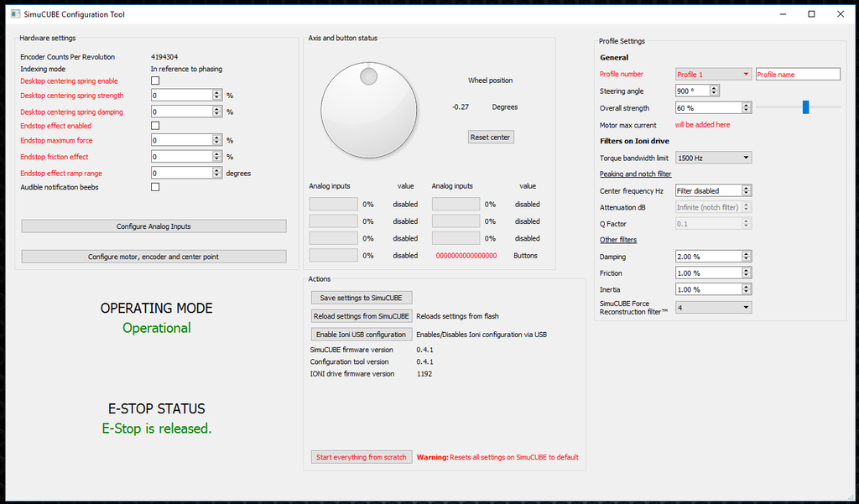
Task: Open Configure Analog Inputs
Action: [x=154, y=226]
